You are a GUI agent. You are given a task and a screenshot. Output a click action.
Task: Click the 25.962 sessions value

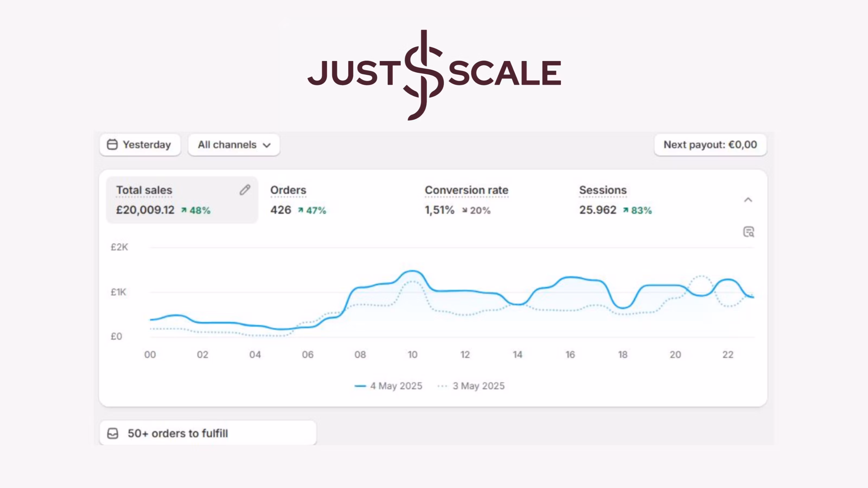pos(597,210)
